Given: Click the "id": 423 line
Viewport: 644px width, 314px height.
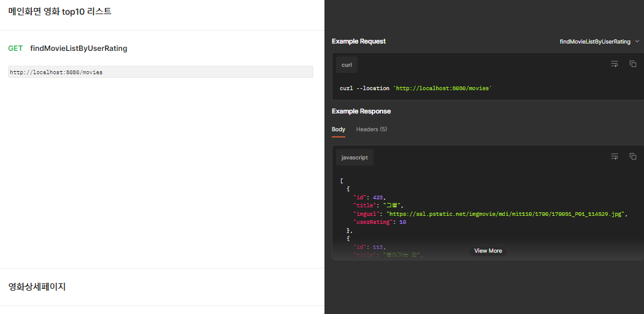Looking at the screenshot, I should click(x=370, y=197).
